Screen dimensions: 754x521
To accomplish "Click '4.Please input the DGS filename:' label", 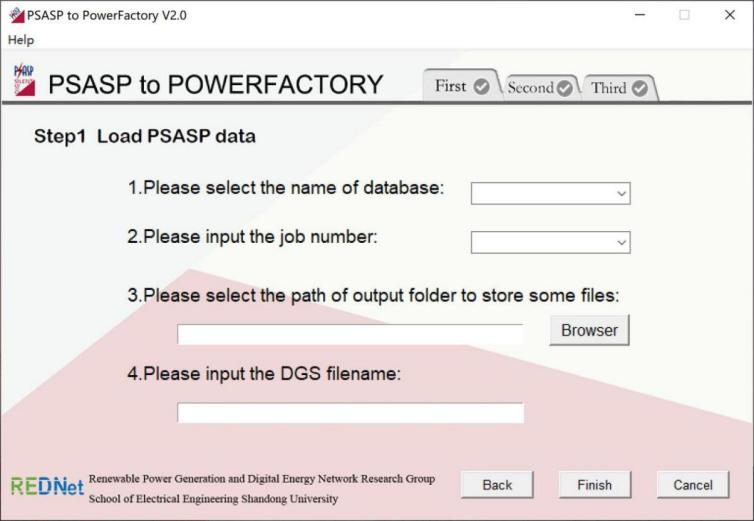I will (x=264, y=373).
